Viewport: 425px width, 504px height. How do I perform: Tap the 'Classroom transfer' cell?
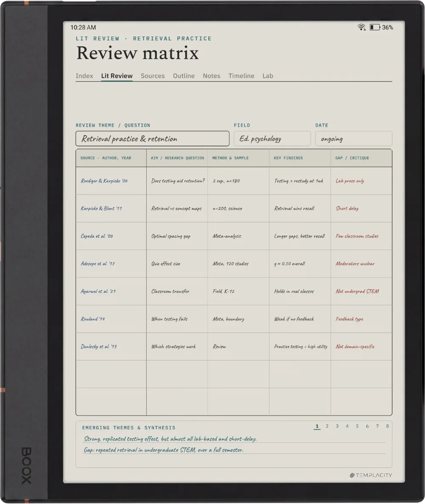point(177,291)
